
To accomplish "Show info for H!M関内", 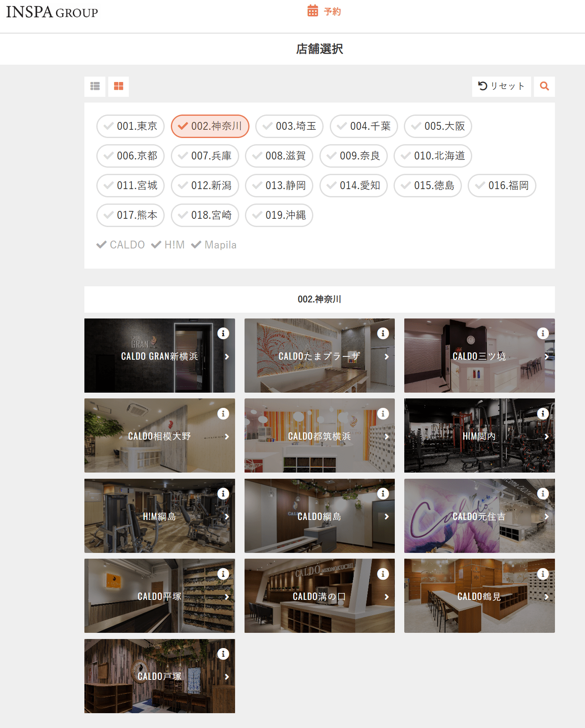I will click(x=543, y=413).
